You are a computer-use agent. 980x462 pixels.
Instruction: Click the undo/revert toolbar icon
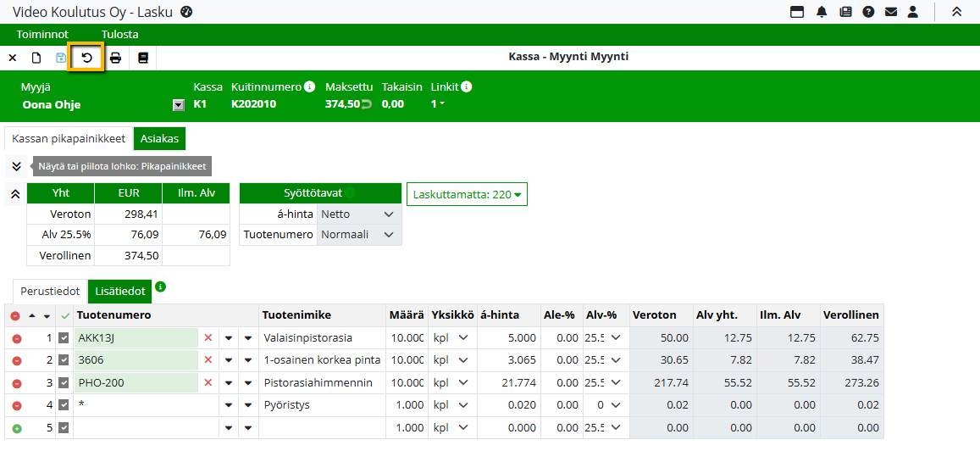(x=86, y=58)
